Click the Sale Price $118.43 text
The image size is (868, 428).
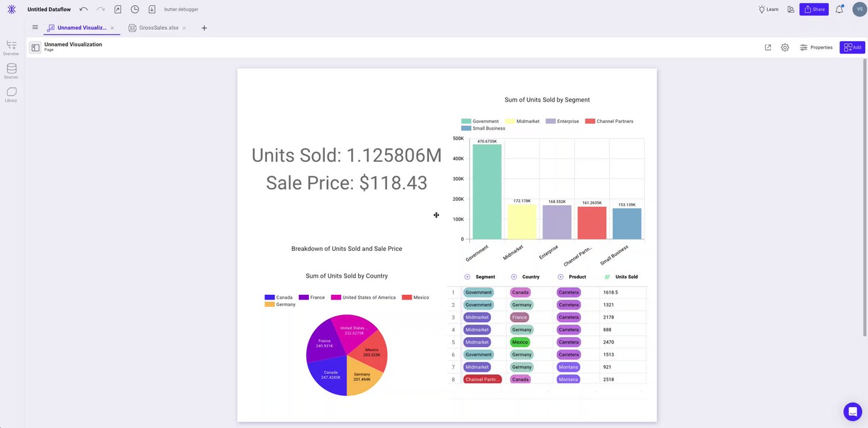point(346,182)
